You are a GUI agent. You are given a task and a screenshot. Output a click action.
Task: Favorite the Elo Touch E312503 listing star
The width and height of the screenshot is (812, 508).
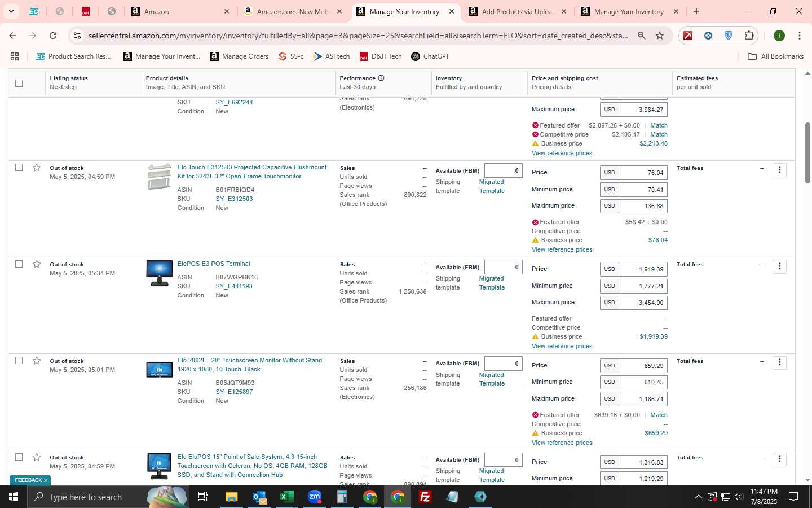37,168
